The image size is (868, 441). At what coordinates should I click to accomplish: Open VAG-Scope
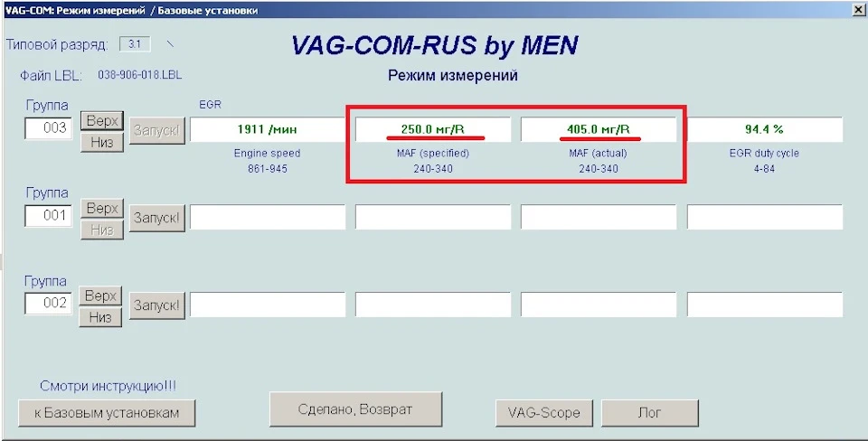click(543, 413)
